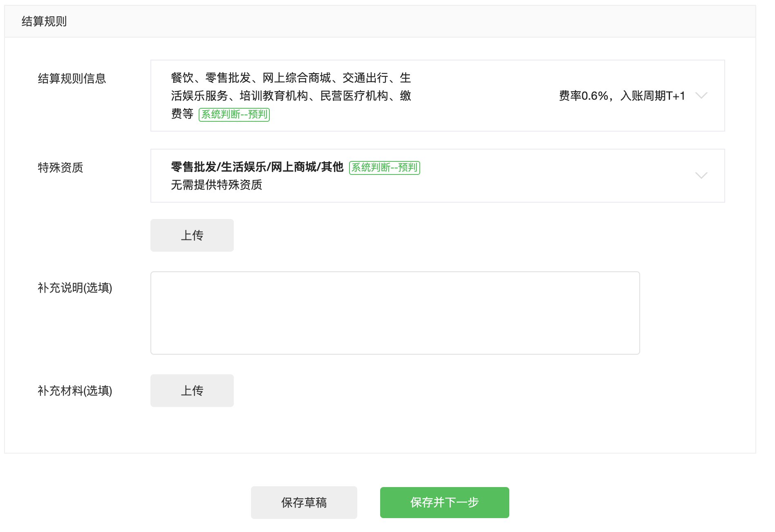Click the 特殊资质 field label
775x532 pixels.
[60, 168]
